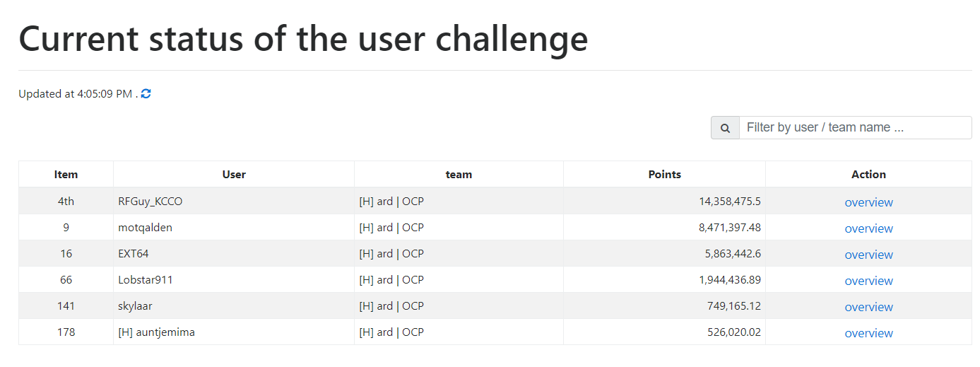Open overview for Lobstar911

click(868, 281)
